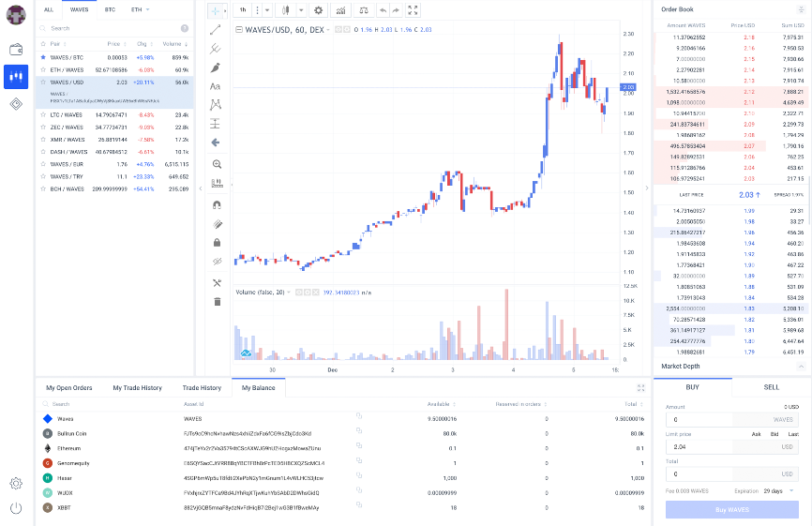
Task: Expand the Expiration 29 days dropdown
Action: pos(779,490)
